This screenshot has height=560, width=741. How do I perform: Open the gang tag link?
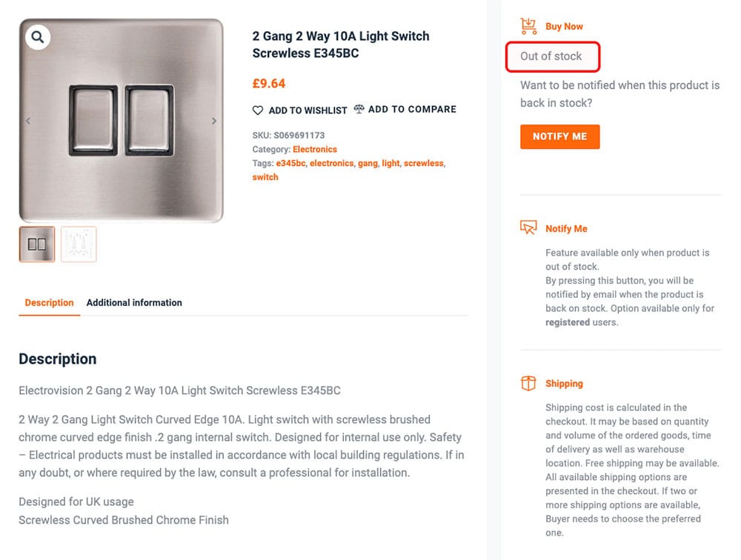(368, 163)
